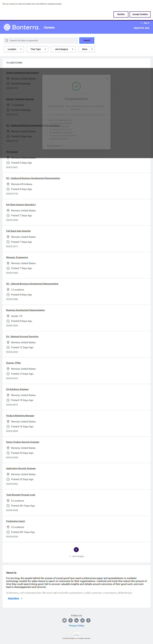Open the Glassdoor icon in footer
Screen dimensions: 153x644
click(x=82, y=620)
